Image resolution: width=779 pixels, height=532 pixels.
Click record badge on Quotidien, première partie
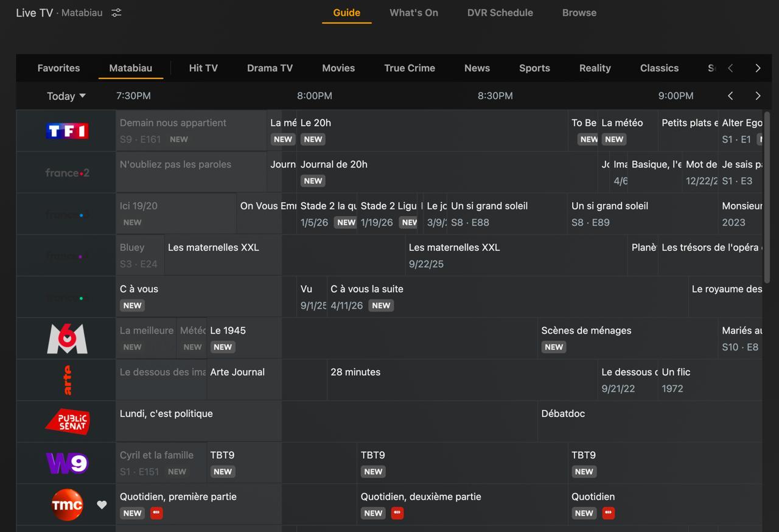156,513
